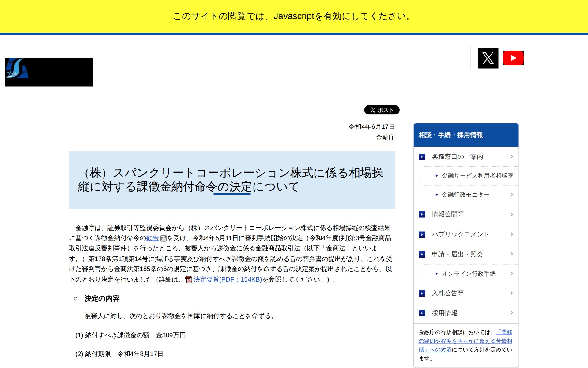Click the blue arrow icon beside 各種窓口のご案内
Screen dimensions: 588x368
click(422, 157)
